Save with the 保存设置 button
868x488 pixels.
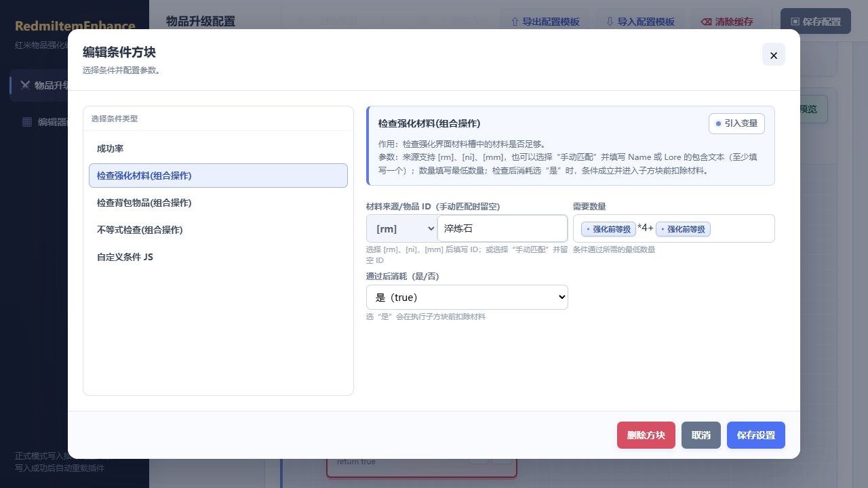(756, 435)
